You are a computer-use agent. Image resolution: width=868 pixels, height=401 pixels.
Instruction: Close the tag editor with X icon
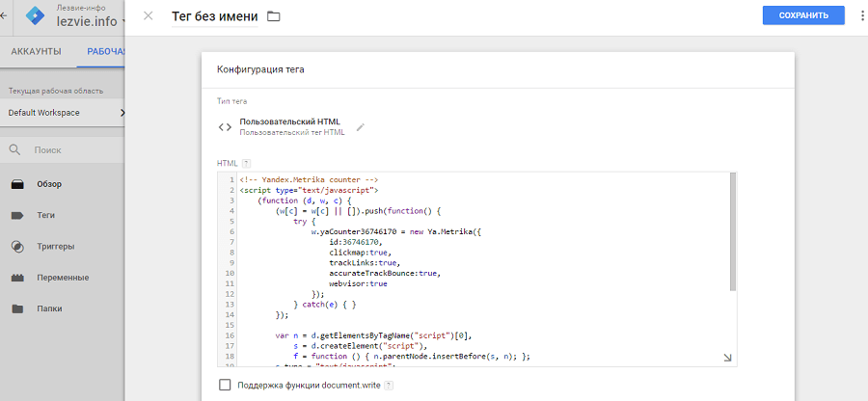[x=148, y=16]
